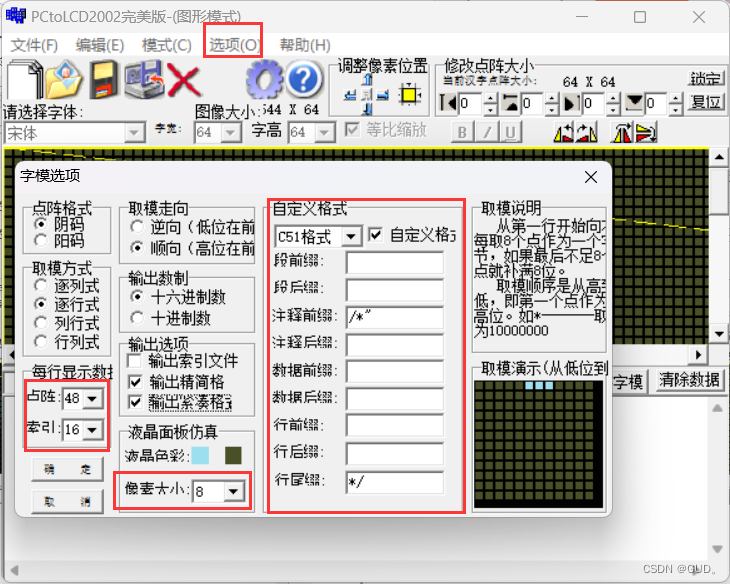The width and height of the screenshot is (730, 584).
Task: Click the second rotate/flip icon
Action: tap(587, 133)
